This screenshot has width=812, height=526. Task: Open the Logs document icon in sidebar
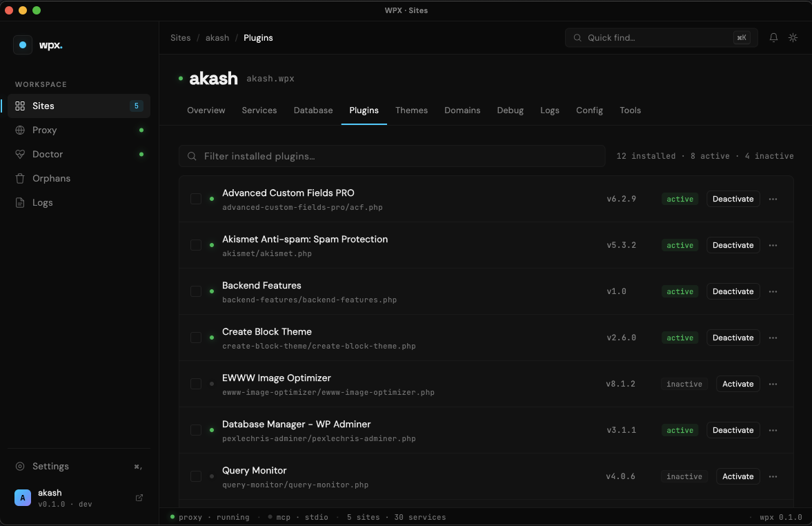(x=20, y=203)
